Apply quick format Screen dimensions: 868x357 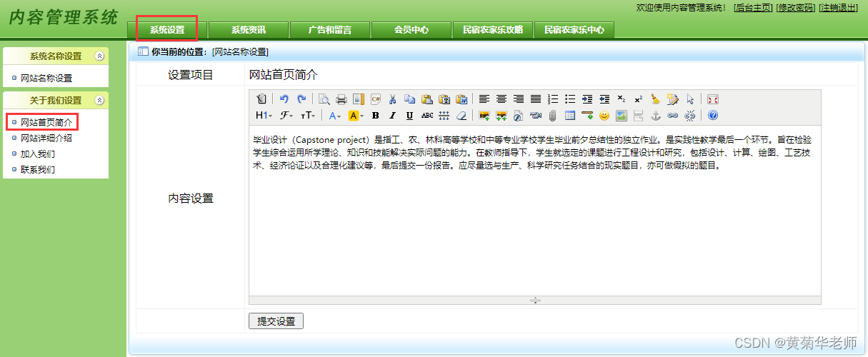[672, 99]
